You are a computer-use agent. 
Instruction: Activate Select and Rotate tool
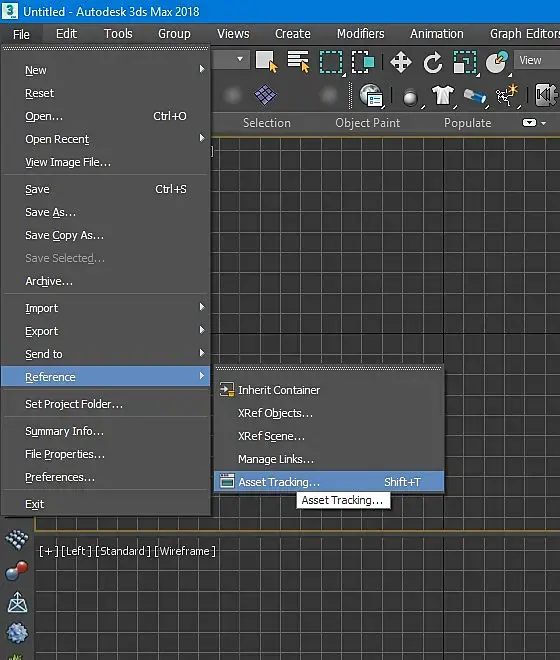coord(432,62)
